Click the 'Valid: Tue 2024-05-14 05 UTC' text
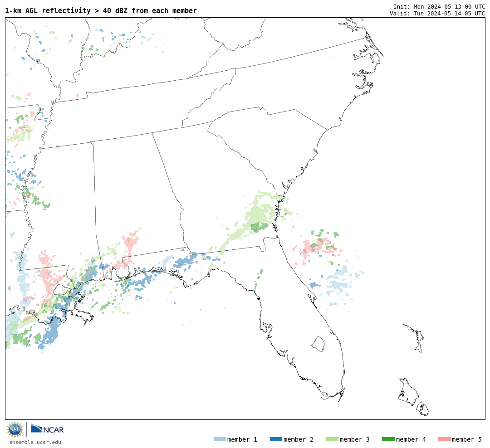This screenshot has width=490, height=448. [437, 14]
